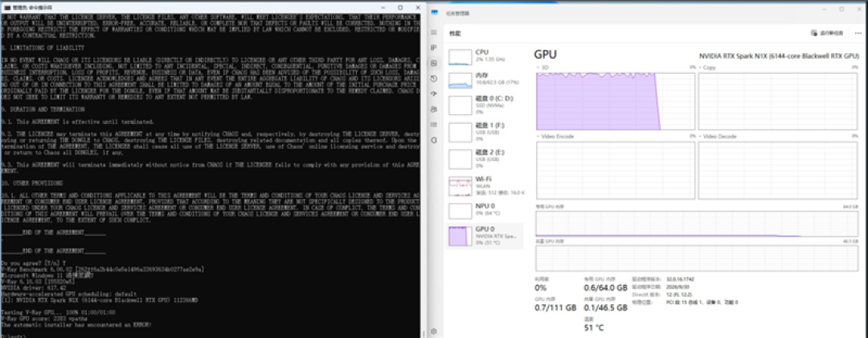Click the DirectX version 12 (FL 12.2) value
This screenshot has height=338, width=868.
click(x=678, y=295)
